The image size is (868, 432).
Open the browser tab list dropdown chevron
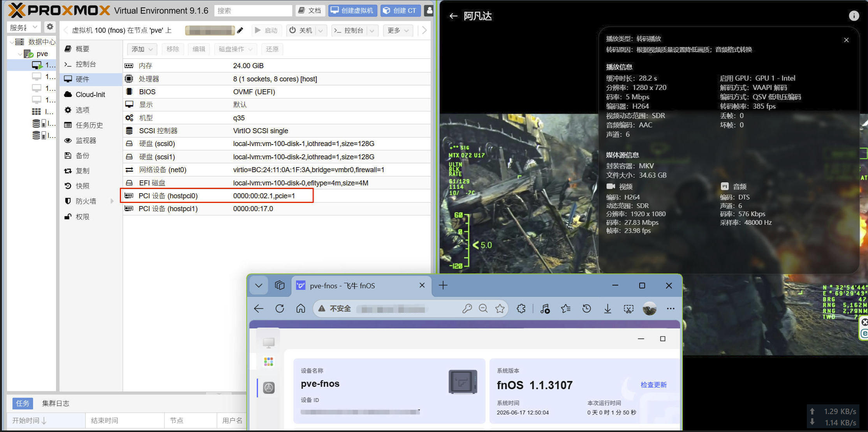259,286
